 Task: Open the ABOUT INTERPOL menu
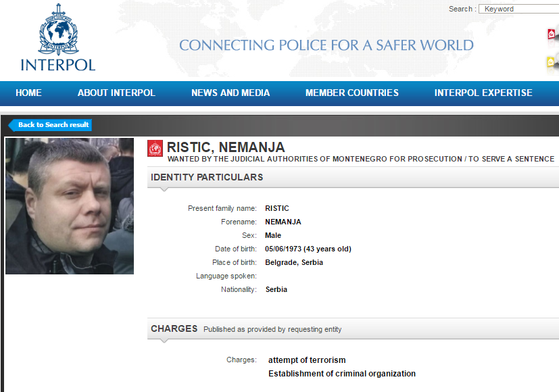point(116,93)
